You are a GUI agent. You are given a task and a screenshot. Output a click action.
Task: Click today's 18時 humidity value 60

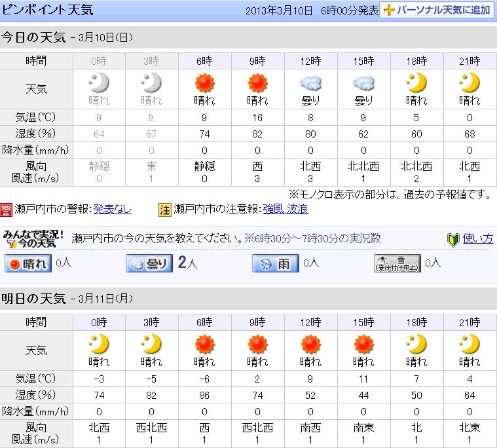pos(416,134)
